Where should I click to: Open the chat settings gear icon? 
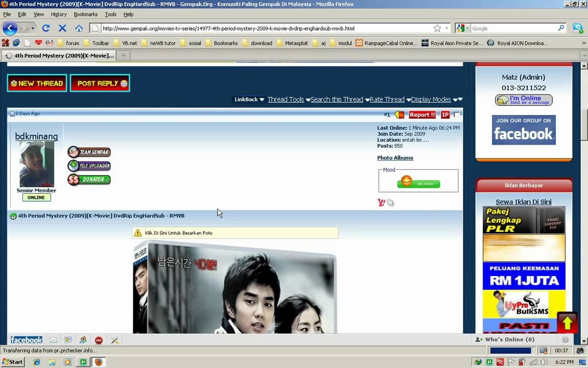tap(565, 339)
